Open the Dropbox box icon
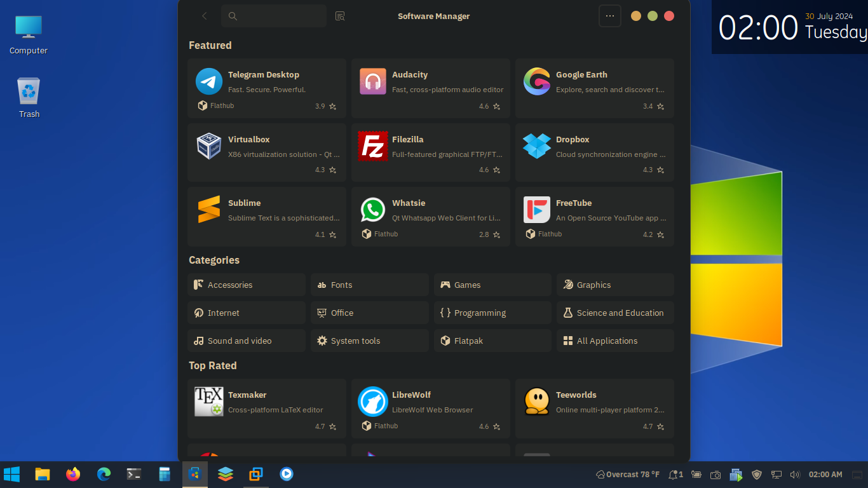 coord(536,146)
